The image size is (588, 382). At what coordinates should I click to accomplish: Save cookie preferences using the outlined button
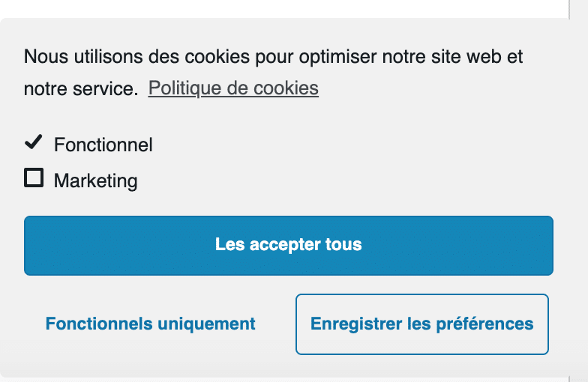point(421,324)
